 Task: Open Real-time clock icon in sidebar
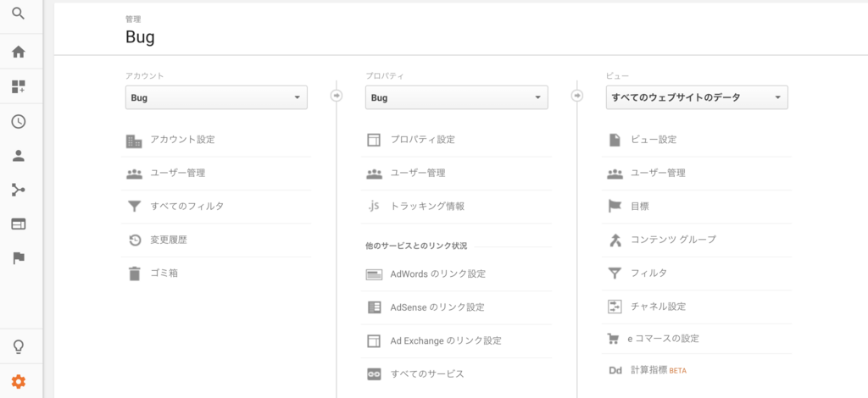[x=19, y=122]
